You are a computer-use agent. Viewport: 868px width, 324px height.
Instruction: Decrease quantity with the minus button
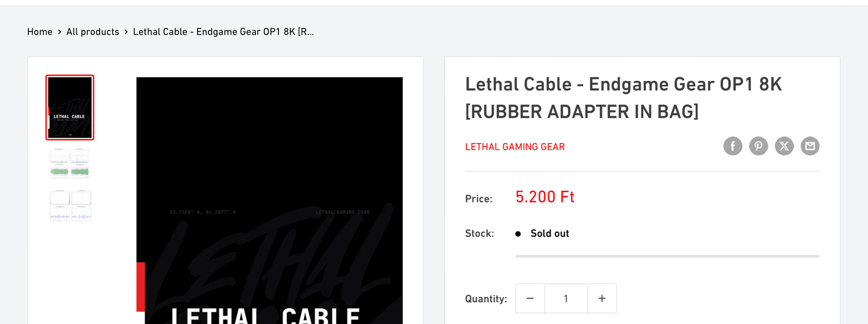530,299
